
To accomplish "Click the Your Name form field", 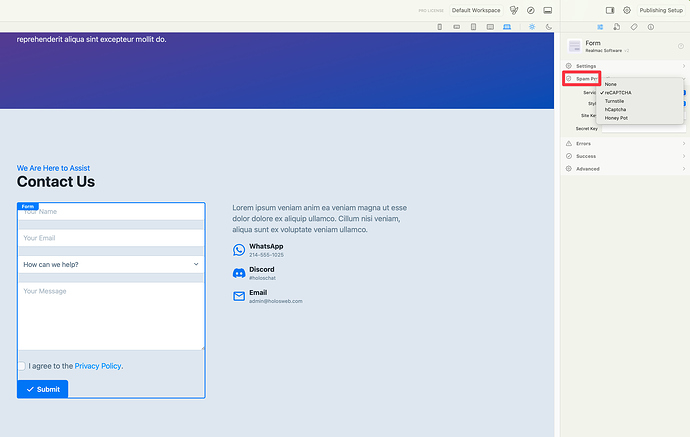I will (111, 212).
